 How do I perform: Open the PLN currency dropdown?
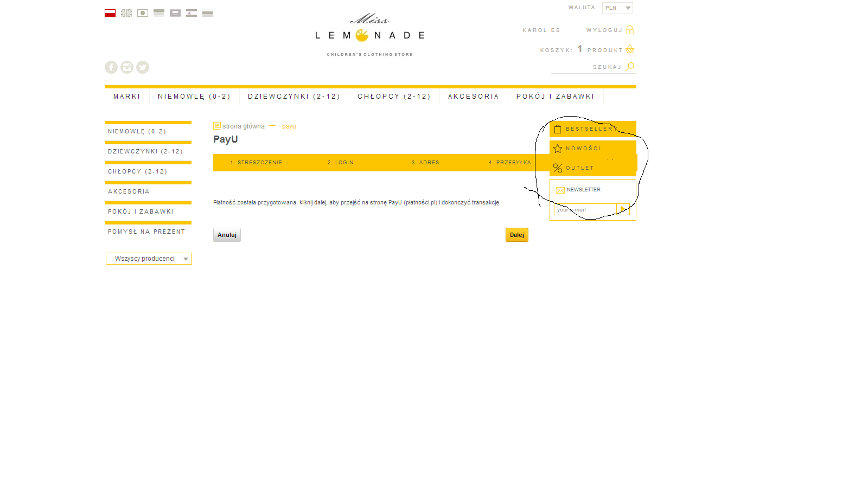tap(617, 8)
